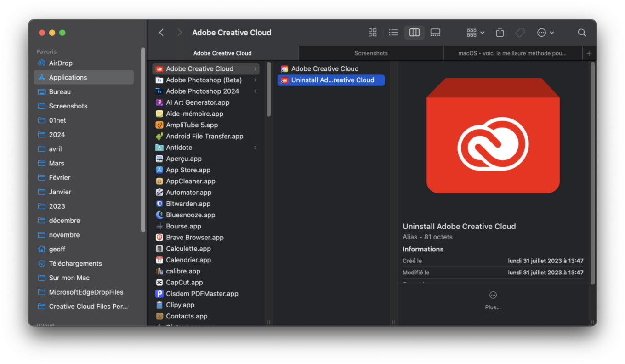
Task: Select AmpliTube 5.app icon
Action: (159, 125)
